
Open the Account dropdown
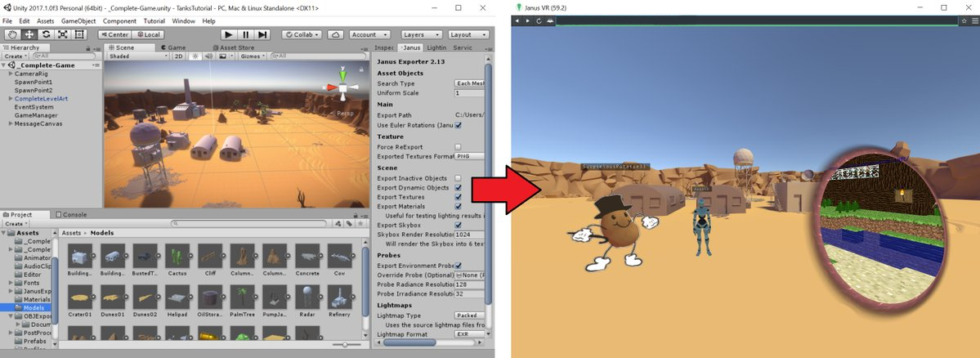(370, 35)
